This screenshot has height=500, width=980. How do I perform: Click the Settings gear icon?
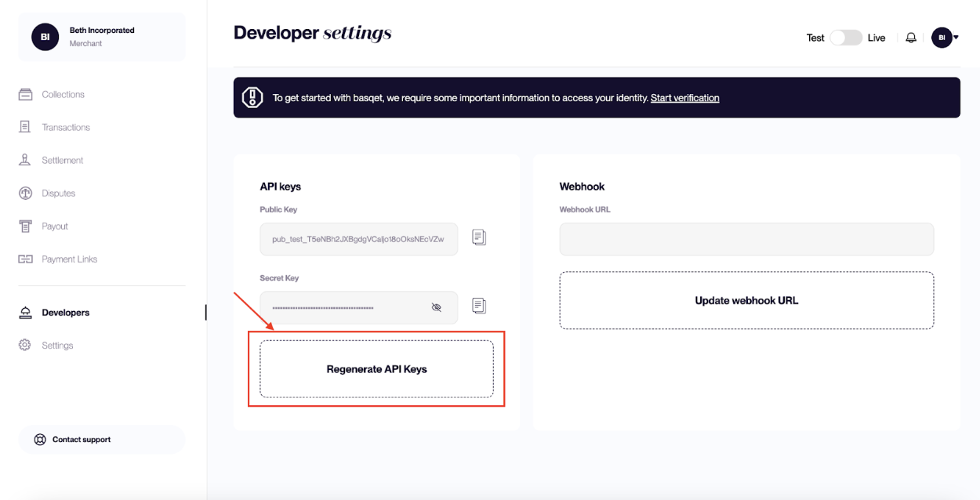pos(25,345)
